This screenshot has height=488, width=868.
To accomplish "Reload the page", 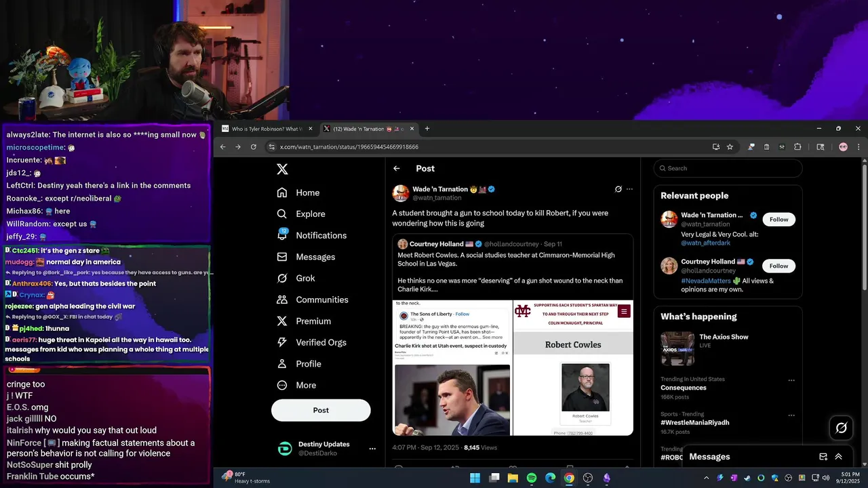I will pos(254,146).
